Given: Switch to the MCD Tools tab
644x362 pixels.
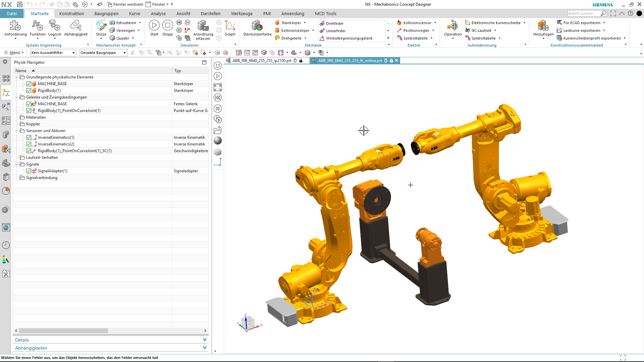Looking at the screenshot, I should tap(325, 13).
